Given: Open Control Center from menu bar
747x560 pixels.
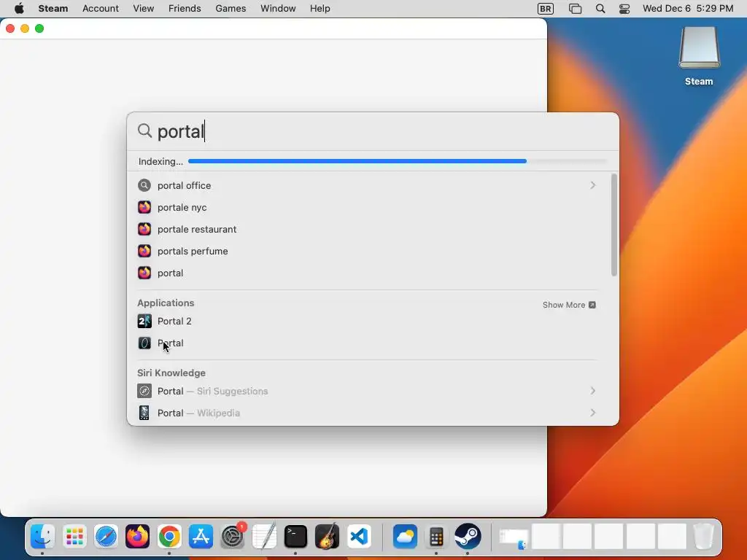Looking at the screenshot, I should click(x=624, y=9).
